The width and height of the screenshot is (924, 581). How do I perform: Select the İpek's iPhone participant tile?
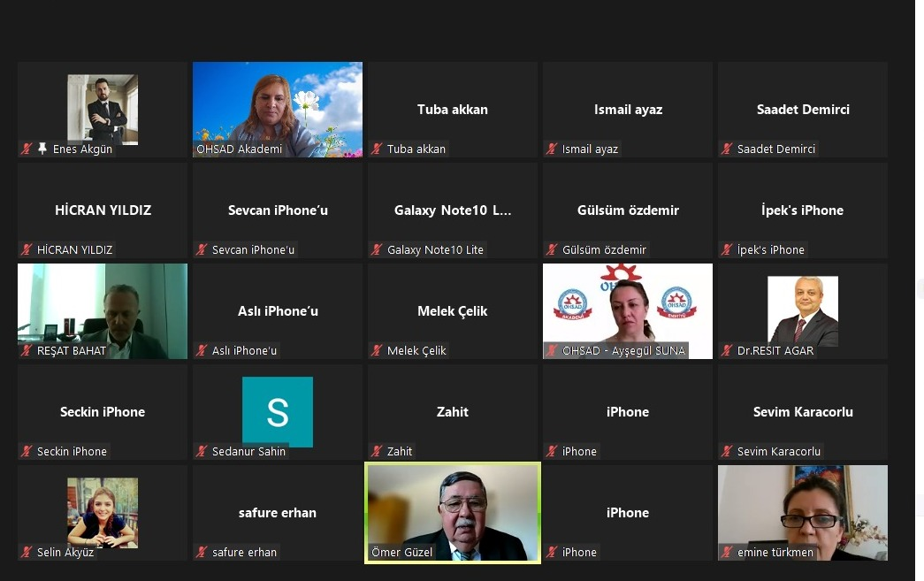coord(802,210)
